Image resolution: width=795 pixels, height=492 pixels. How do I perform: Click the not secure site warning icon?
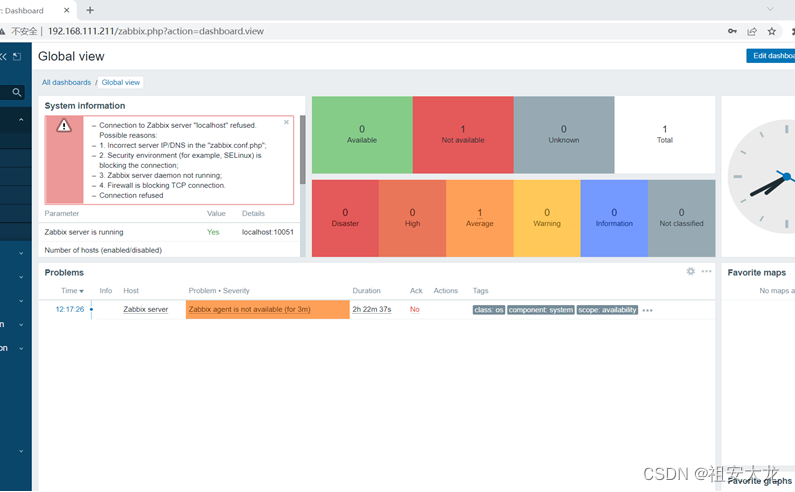point(2,31)
